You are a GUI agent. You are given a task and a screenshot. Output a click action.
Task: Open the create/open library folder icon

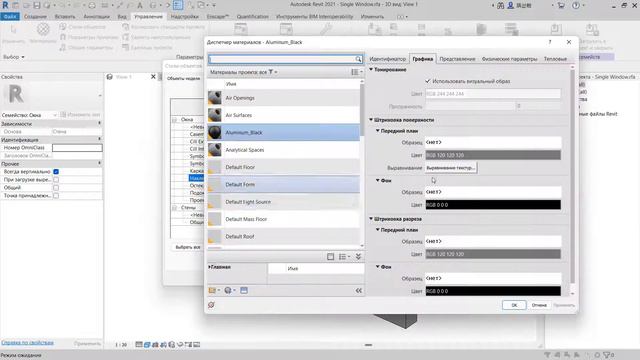click(x=214, y=290)
